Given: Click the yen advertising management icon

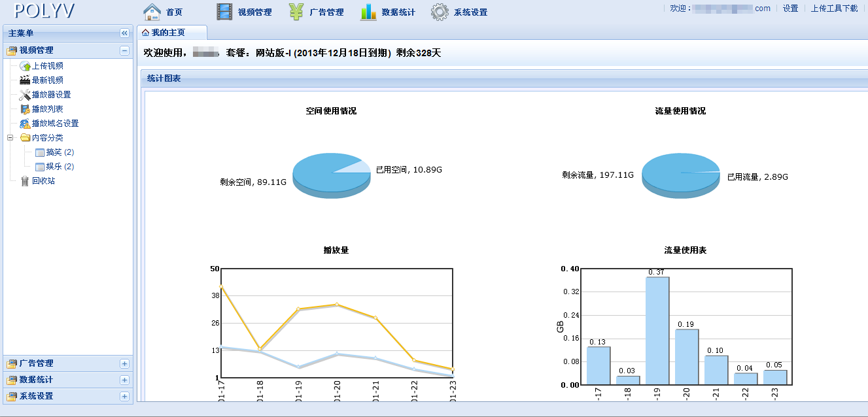Looking at the screenshot, I should [x=296, y=12].
